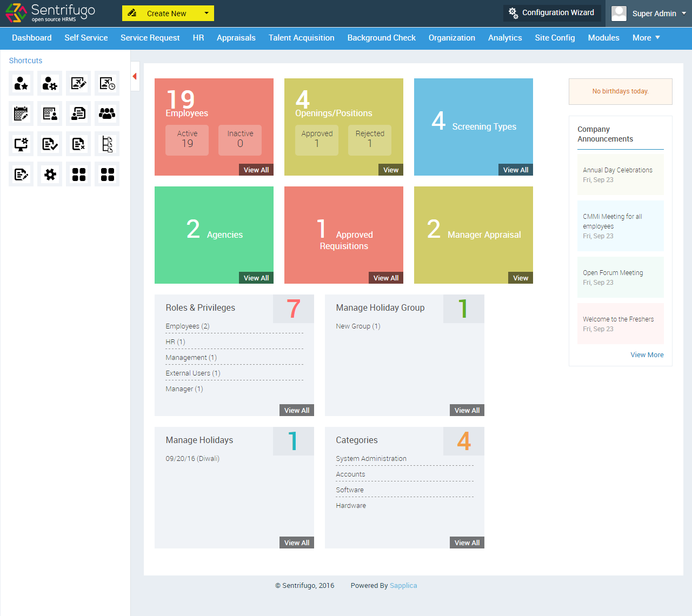The height and width of the screenshot is (616, 692).
Task: Select the Active 19 count on Employees card
Action: pyautogui.click(x=187, y=140)
